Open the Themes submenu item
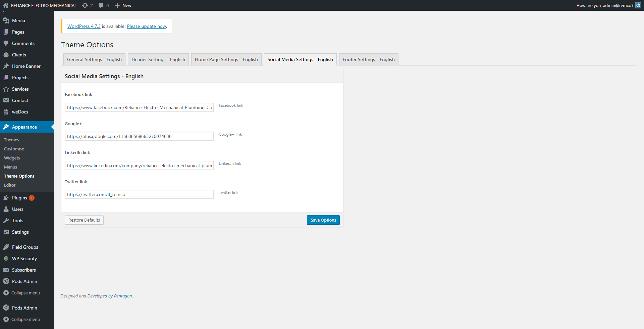The image size is (644, 329). [11, 140]
